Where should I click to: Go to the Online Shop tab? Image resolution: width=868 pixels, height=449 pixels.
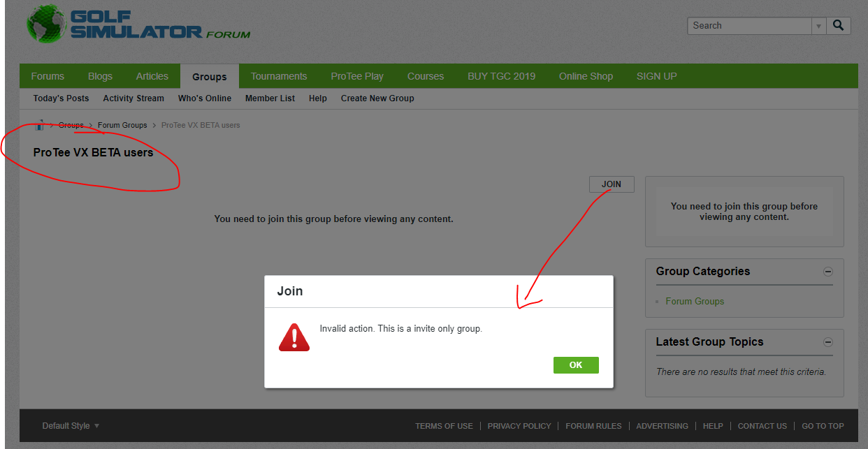[586, 76]
